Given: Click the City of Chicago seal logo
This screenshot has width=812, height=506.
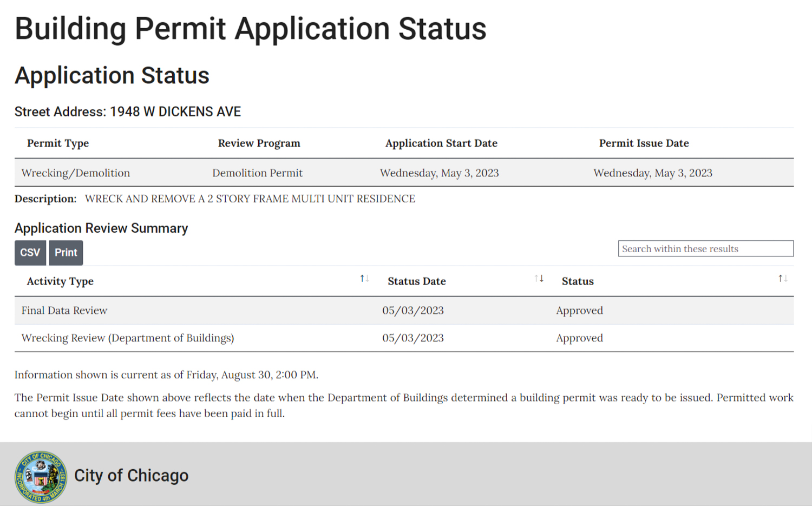Looking at the screenshot, I should 41,477.
